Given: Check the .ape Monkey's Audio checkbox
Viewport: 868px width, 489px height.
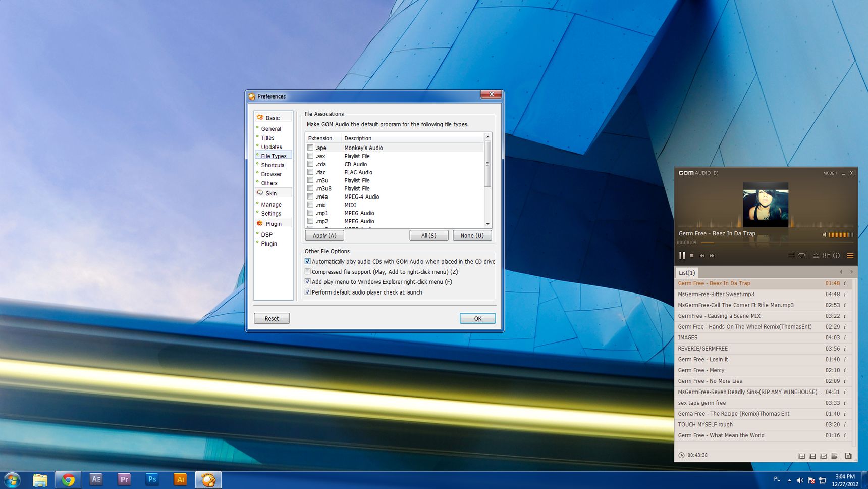Looking at the screenshot, I should (x=310, y=148).
